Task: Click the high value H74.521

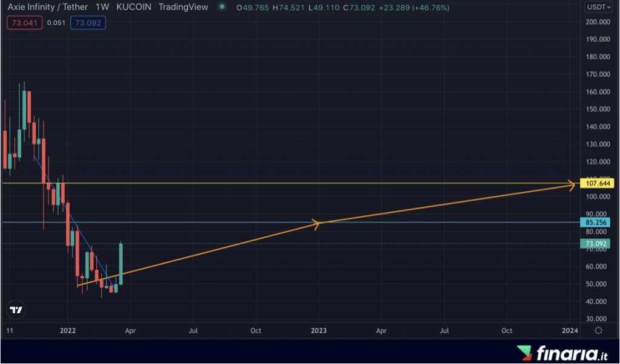Action: click(x=289, y=7)
